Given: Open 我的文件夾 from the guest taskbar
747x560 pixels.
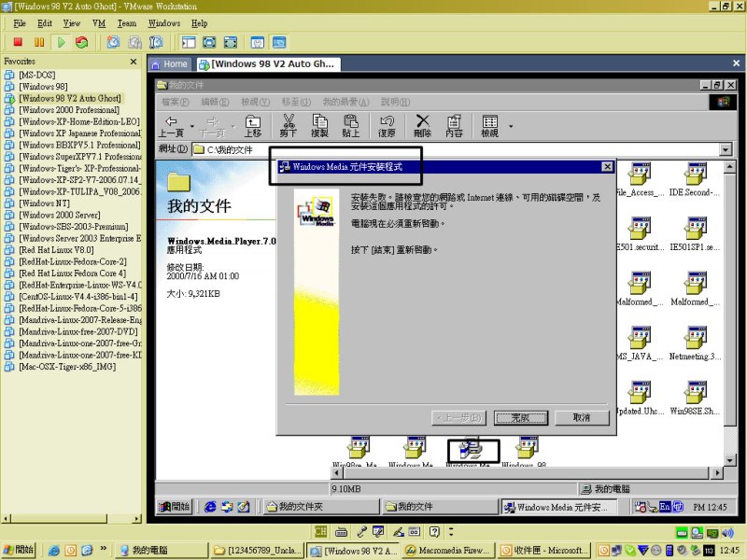Looking at the screenshot, I should click(x=321, y=507).
